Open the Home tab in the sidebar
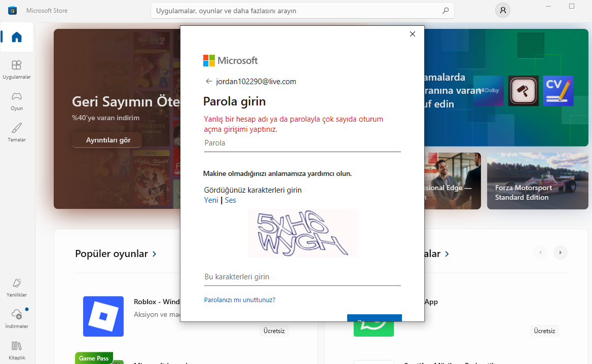 (17, 37)
